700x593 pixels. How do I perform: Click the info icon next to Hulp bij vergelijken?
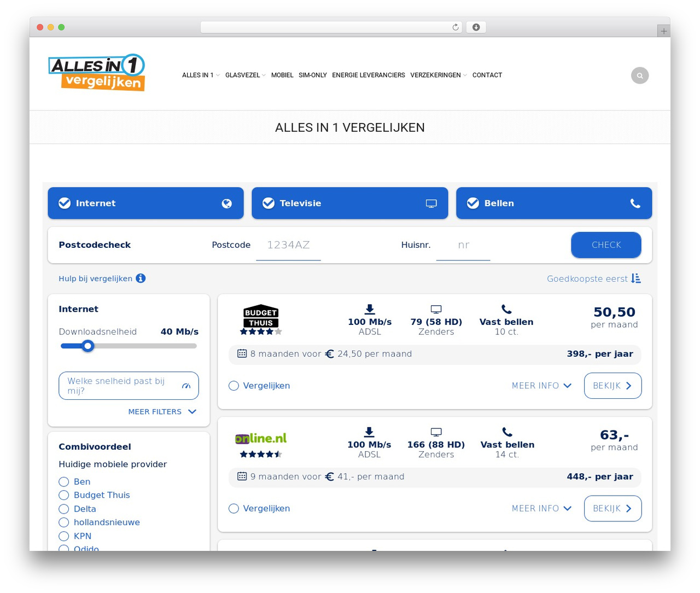tap(141, 278)
